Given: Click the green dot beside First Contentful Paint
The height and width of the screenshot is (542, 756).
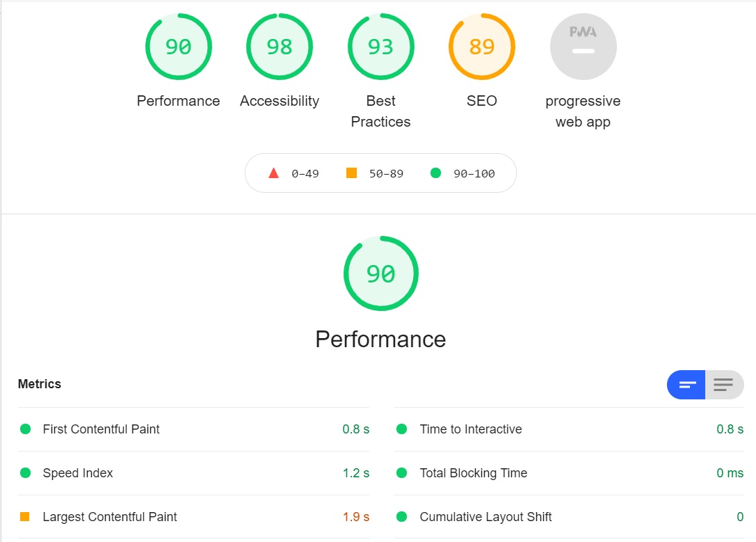Looking at the screenshot, I should tap(26, 429).
